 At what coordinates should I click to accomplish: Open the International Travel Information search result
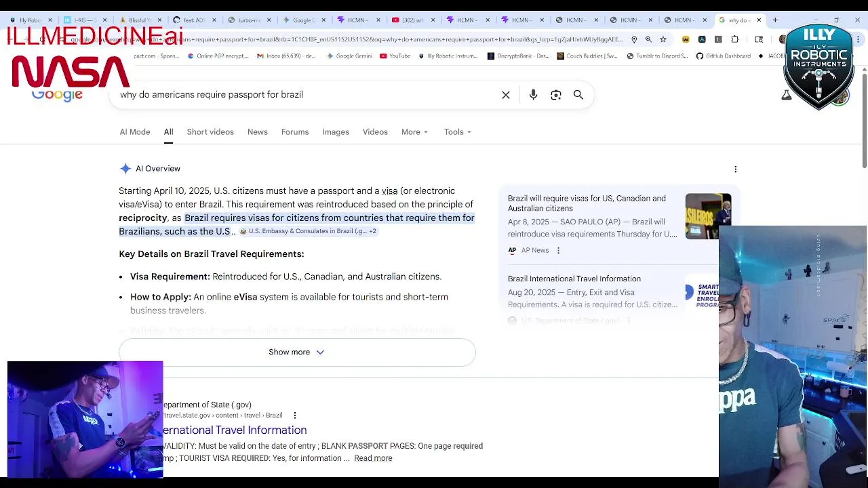click(235, 430)
